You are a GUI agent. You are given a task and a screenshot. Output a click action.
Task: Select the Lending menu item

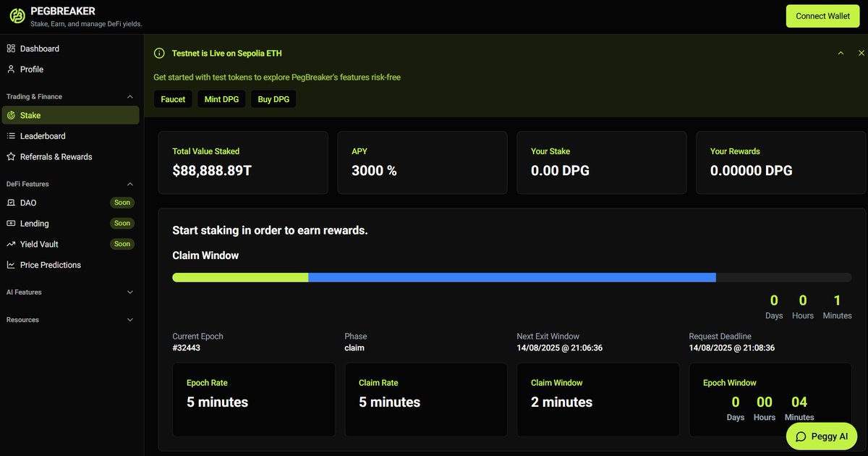(70, 224)
